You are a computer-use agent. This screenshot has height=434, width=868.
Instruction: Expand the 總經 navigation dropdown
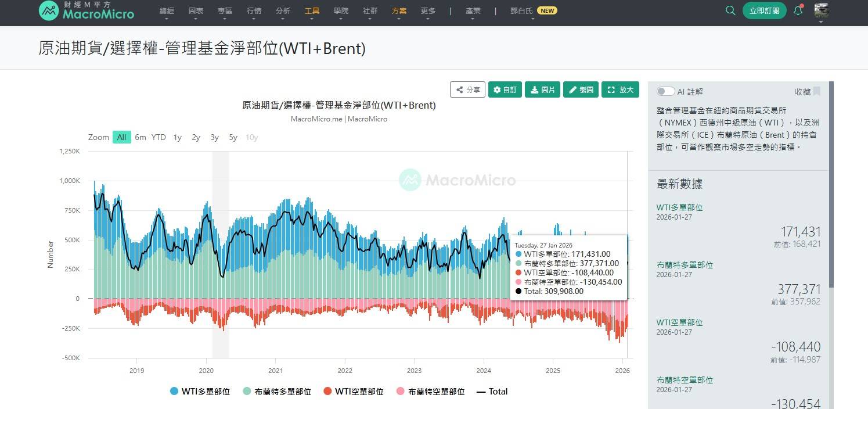(167, 11)
